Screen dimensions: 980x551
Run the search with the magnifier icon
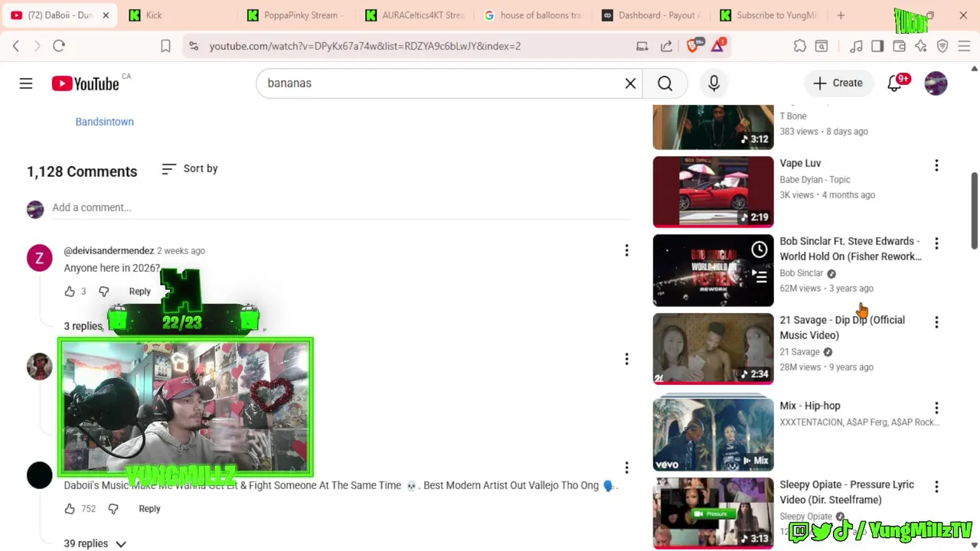665,83
